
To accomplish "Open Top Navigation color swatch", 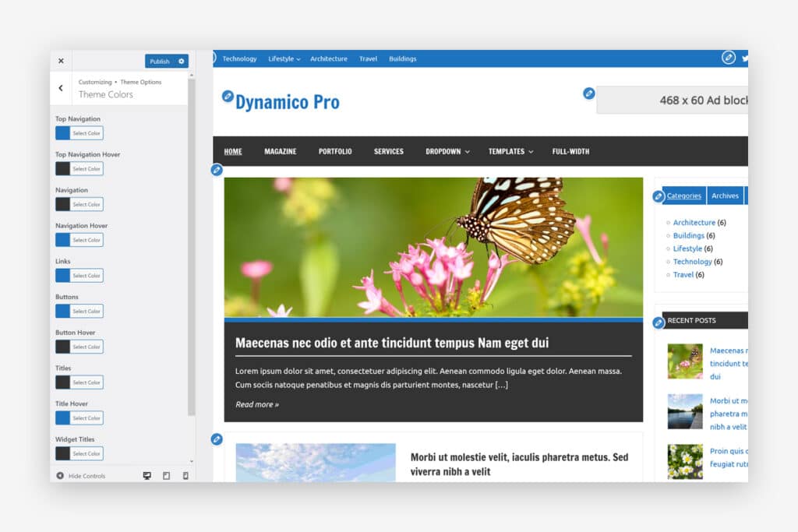I will pyautogui.click(x=62, y=133).
